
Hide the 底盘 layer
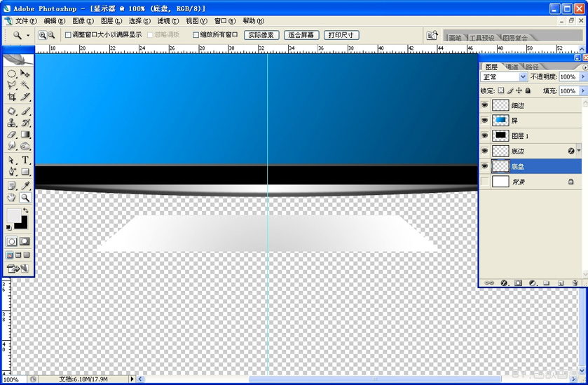484,166
